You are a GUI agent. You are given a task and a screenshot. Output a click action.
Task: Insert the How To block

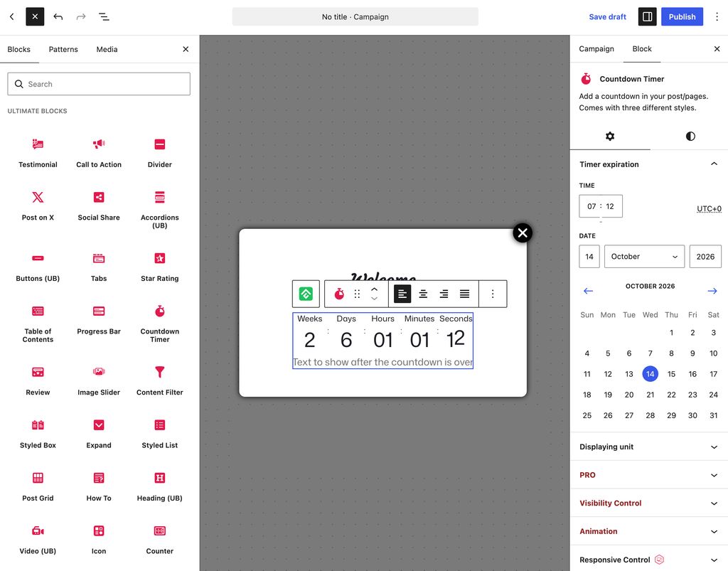click(99, 486)
